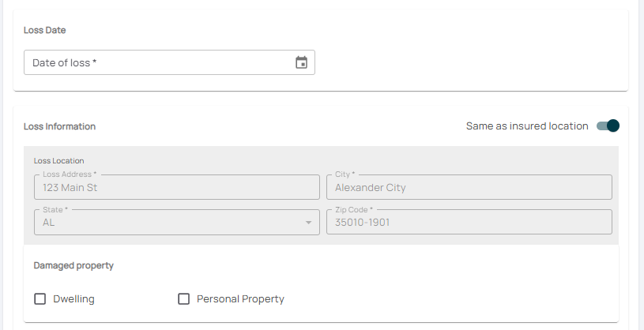The image size is (644, 330).
Task: Click the Damaged property heading
Action: 73,265
